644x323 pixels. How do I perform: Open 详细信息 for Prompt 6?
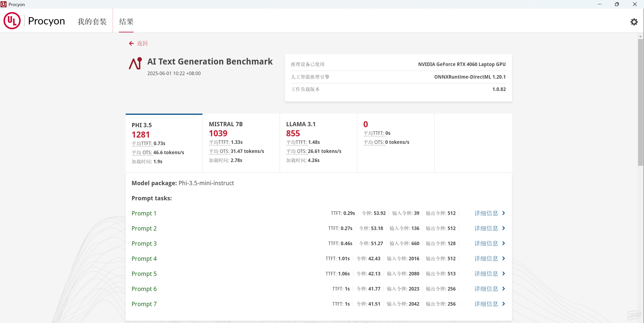[x=486, y=289]
